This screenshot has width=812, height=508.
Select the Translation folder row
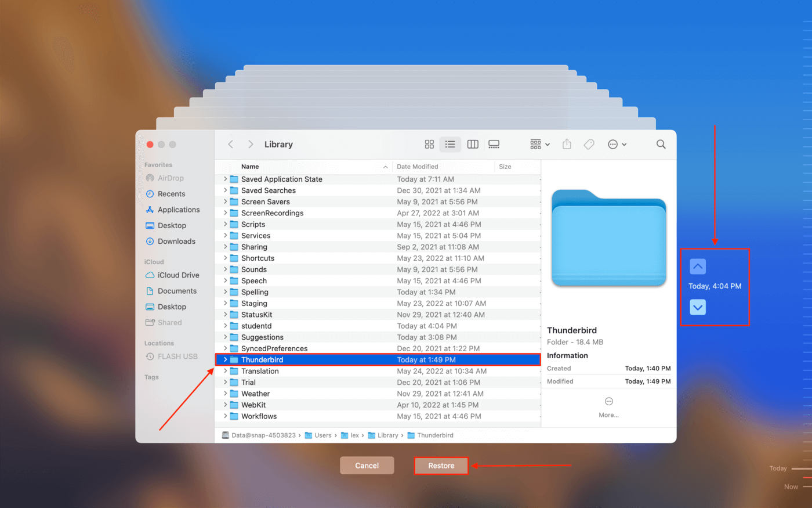378,371
